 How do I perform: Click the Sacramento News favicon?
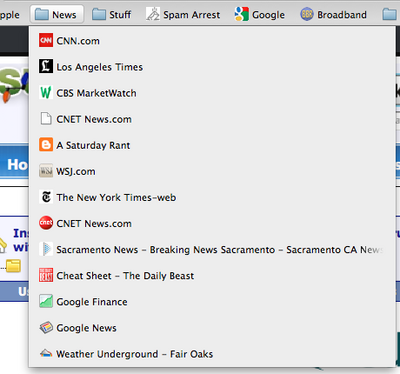pos(46,249)
